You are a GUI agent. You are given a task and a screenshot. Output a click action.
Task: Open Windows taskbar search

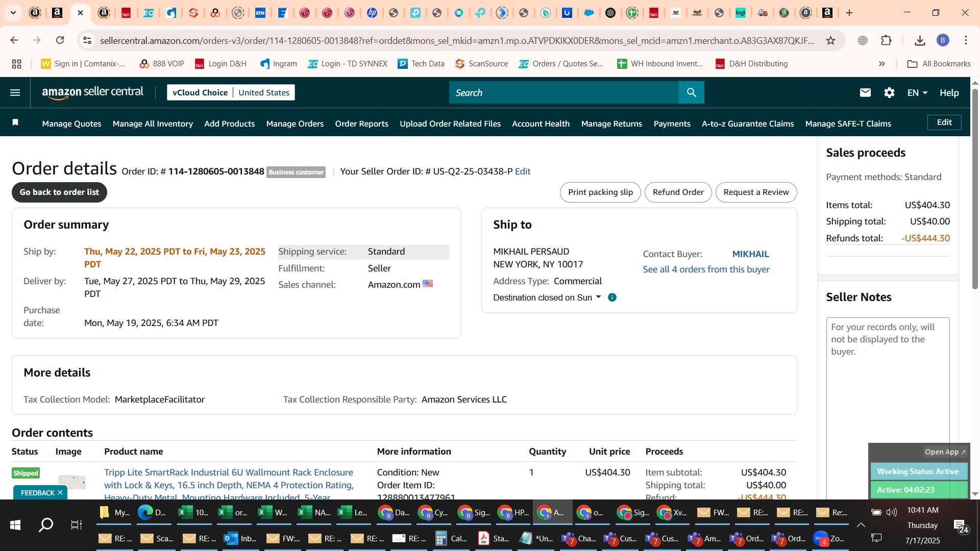[x=46, y=524]
